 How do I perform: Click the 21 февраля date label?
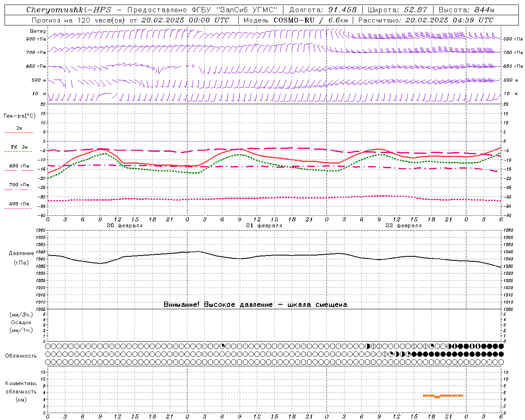point(264,226)
